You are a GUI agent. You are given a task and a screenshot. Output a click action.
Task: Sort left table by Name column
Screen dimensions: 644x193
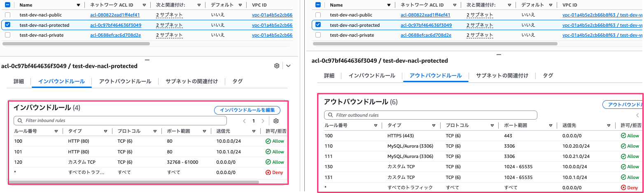[x=78, y=5]
